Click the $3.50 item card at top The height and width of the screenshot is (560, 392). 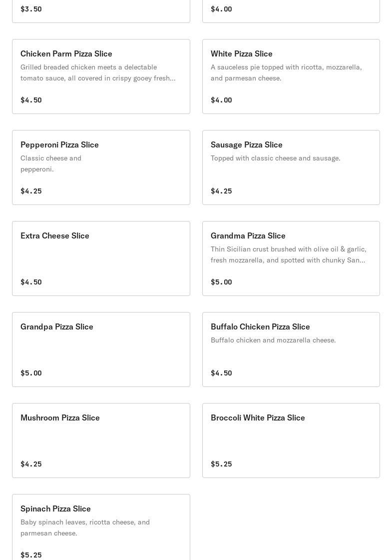101,11
